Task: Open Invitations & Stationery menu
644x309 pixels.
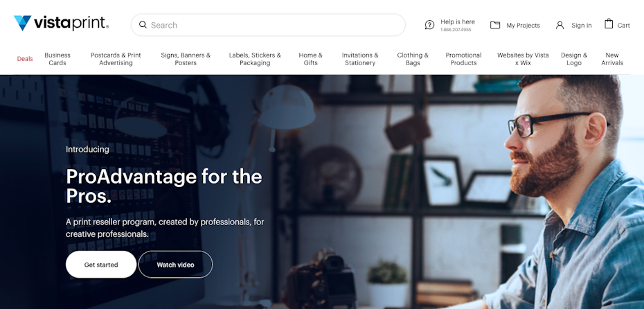Action: coord(360,59)
